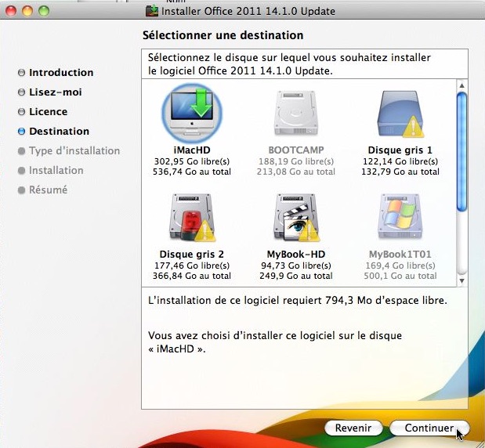
Task: Close the installer window with red button
Action: (x=11, y=11)
